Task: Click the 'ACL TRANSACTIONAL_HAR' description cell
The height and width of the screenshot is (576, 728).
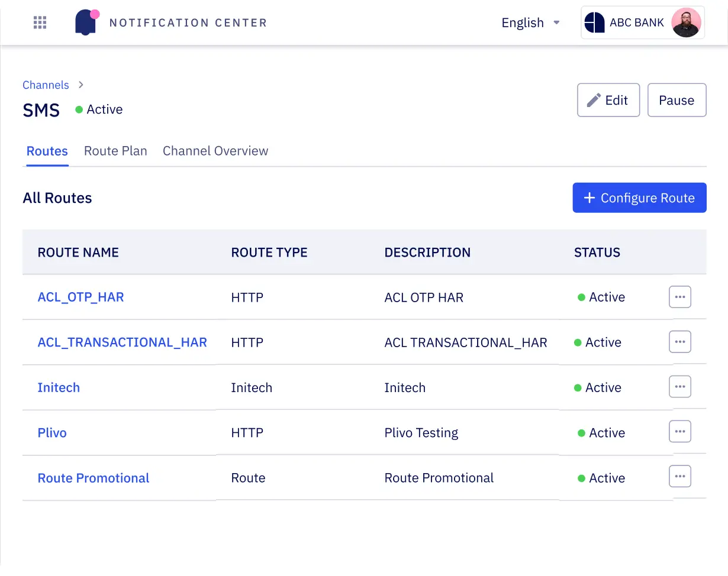Action: [x=466, y=342]
